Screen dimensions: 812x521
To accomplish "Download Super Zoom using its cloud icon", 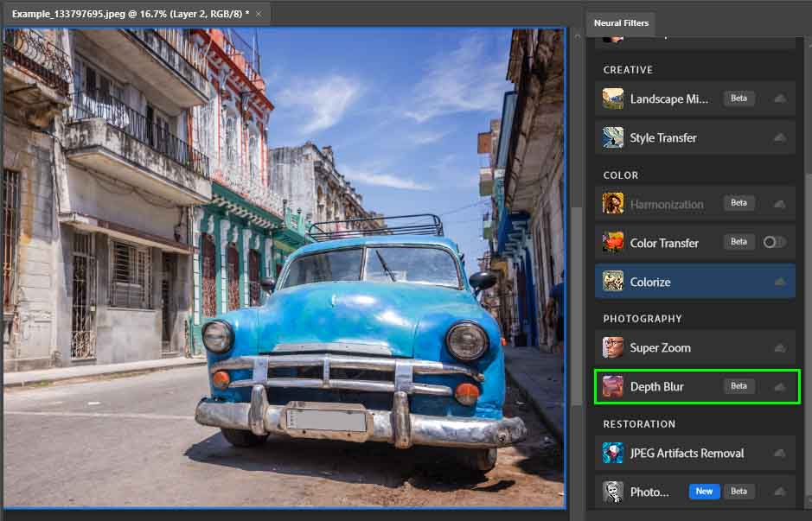I will pyautogui.click(x=780, y=347).
